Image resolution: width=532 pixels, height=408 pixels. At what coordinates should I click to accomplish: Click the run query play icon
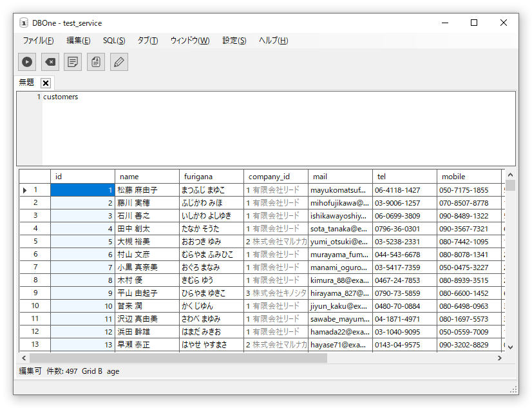click(x=27, y=62)
